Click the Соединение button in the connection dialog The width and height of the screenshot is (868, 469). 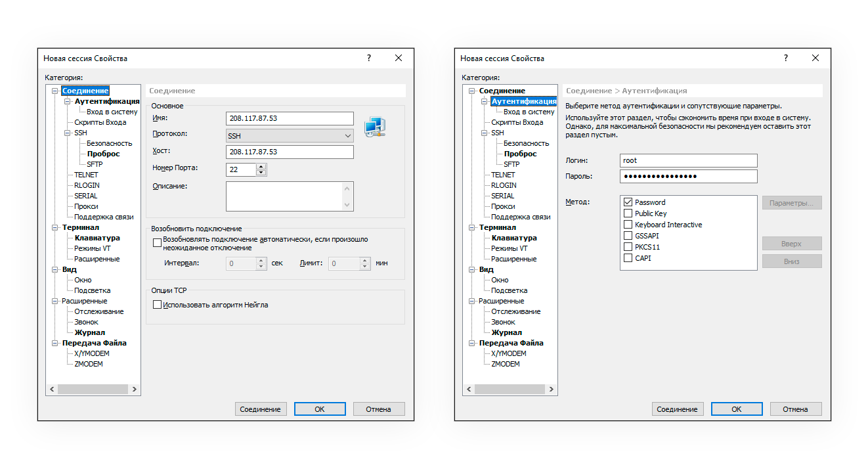[x=261, y=409]
